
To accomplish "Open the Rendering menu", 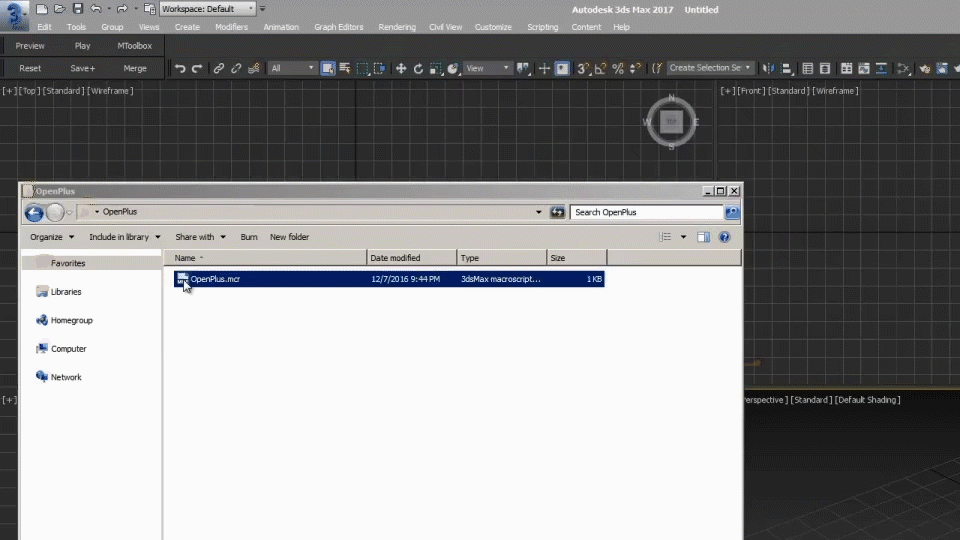I will coord(397,27).
